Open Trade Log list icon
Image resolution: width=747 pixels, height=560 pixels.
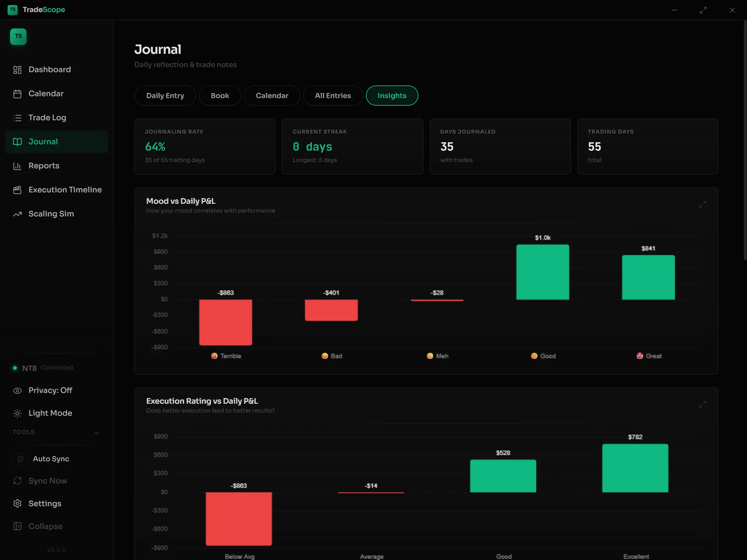pos(17,118)
